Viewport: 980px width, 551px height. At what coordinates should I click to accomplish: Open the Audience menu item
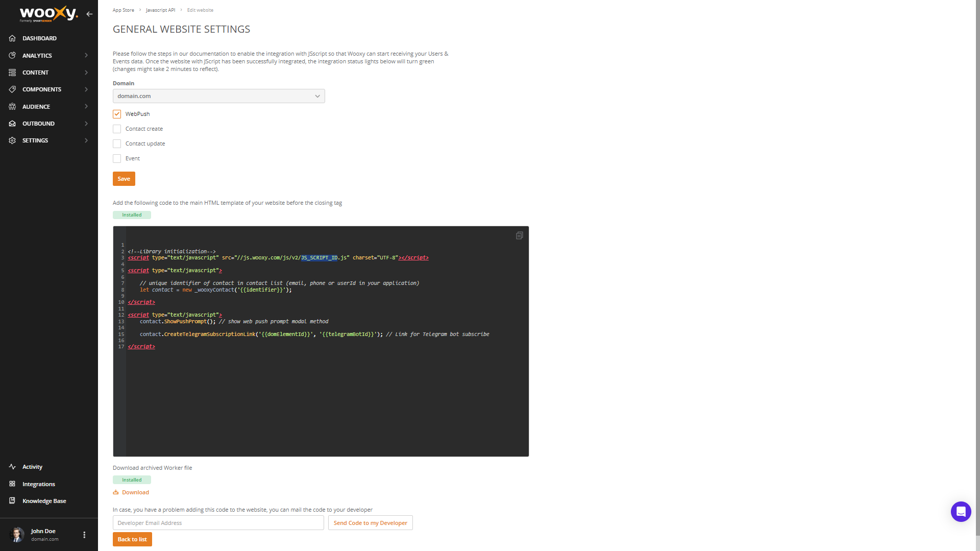point(36,107)
